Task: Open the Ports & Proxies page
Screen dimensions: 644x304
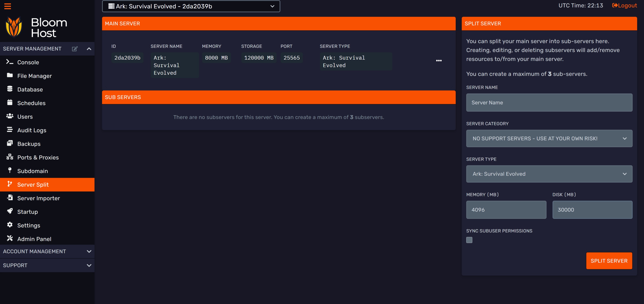Action: (x=38, y=158)
